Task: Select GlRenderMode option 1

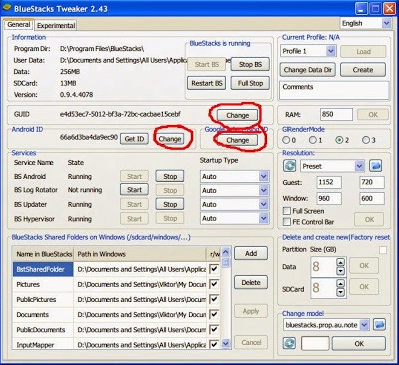Action: click(313, 140)
